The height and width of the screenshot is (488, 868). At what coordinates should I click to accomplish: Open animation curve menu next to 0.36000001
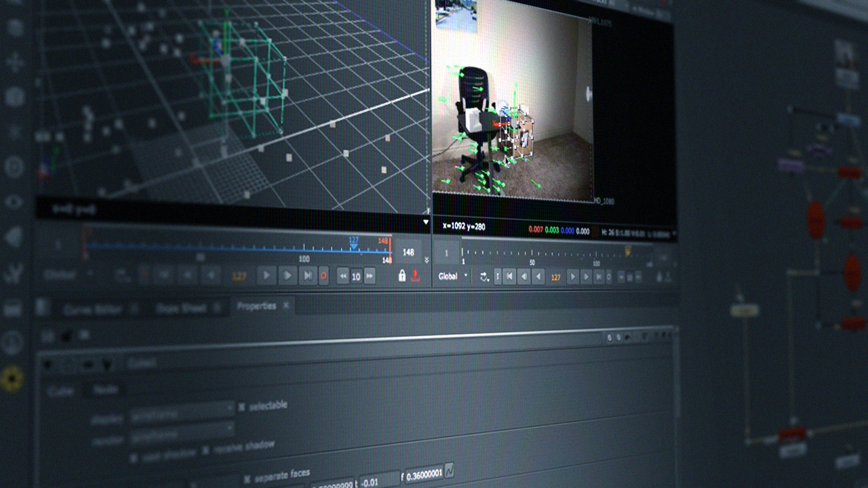pyautogui.click(x=449, y=471)
